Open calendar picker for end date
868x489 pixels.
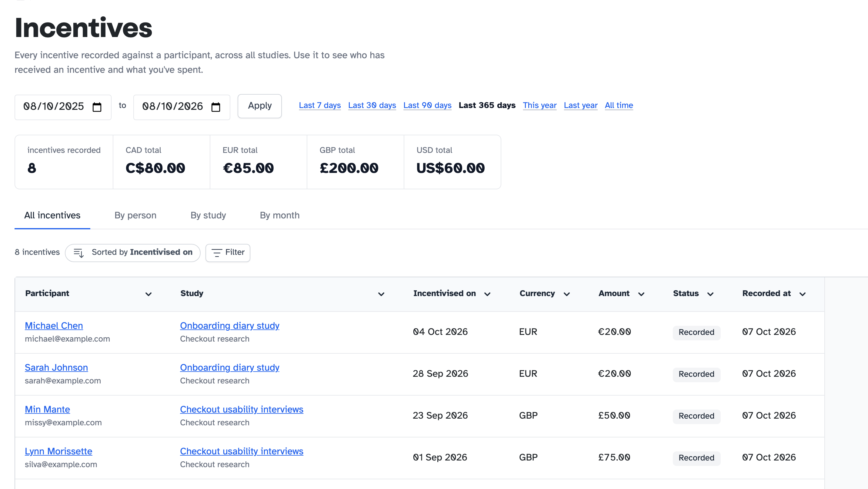216,107
